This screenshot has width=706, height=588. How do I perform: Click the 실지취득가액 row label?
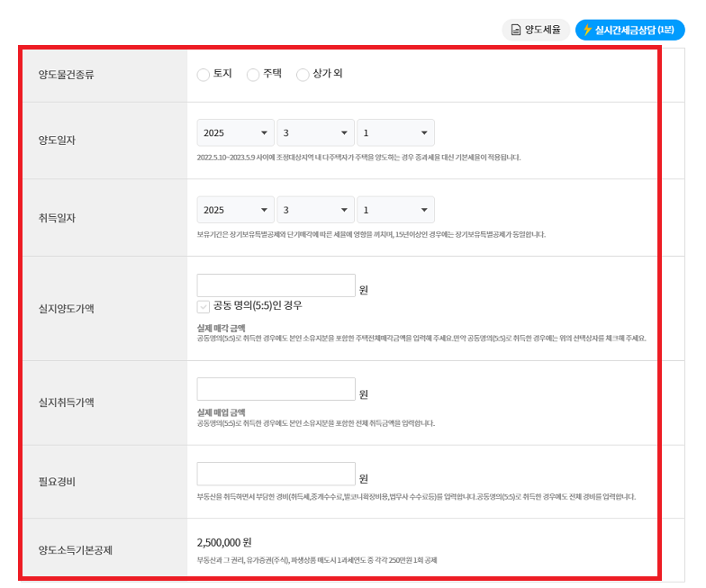pos(67,403)
